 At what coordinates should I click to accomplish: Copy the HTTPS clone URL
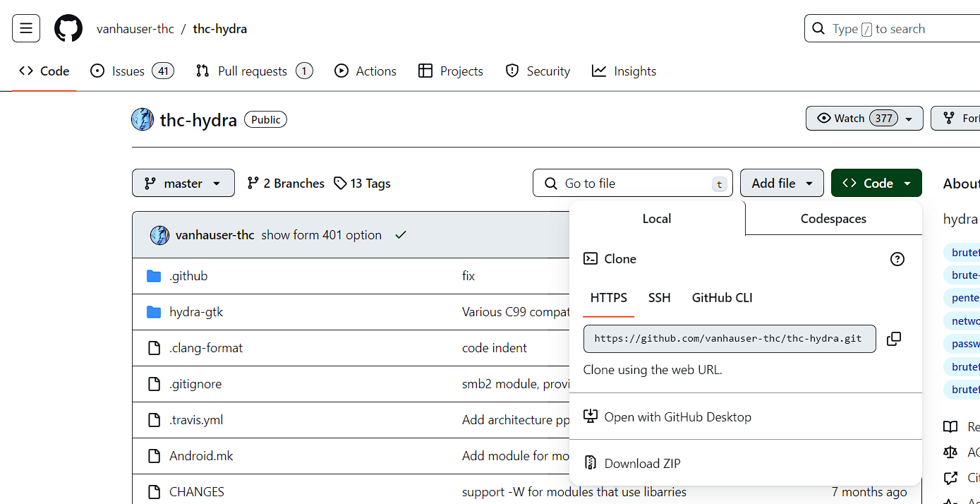click(x=893, y=339)
